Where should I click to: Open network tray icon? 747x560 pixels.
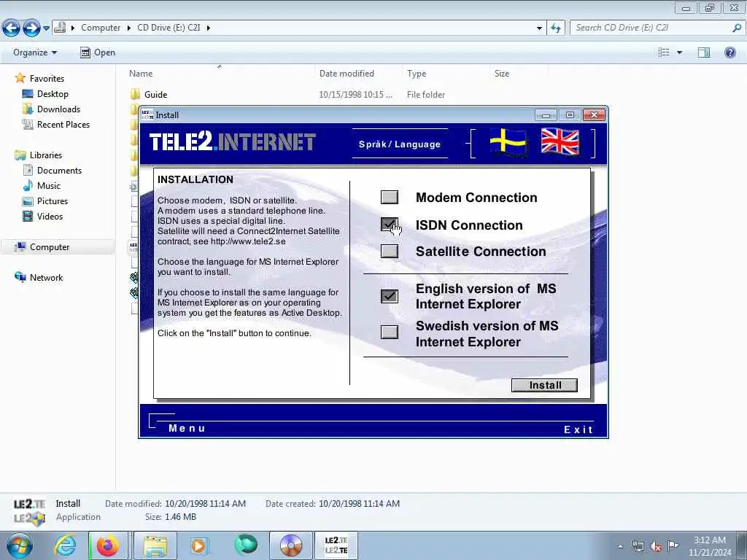(x=638, y=546)
